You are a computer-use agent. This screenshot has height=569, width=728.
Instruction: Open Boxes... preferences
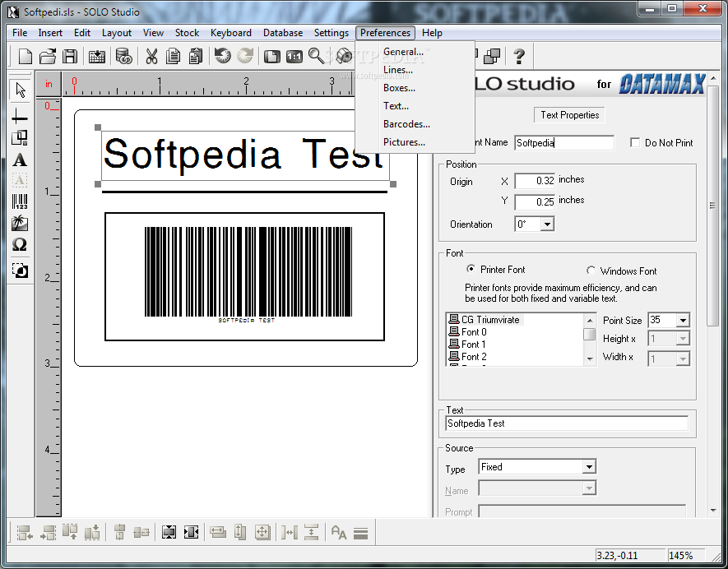coord(399,88)
